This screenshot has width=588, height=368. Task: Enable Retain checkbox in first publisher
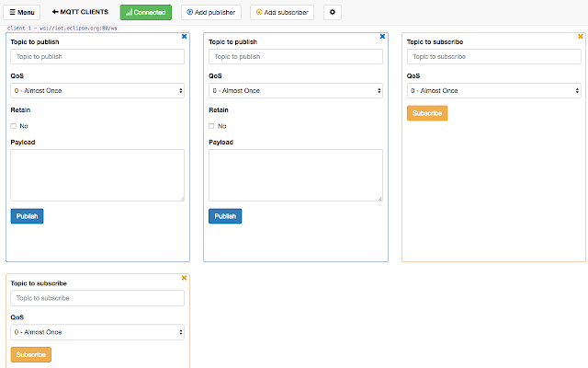(14, 126)
